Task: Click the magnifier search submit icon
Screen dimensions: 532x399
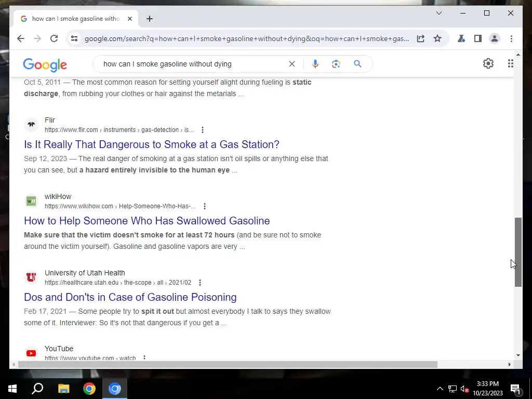Action: (357, 64)
